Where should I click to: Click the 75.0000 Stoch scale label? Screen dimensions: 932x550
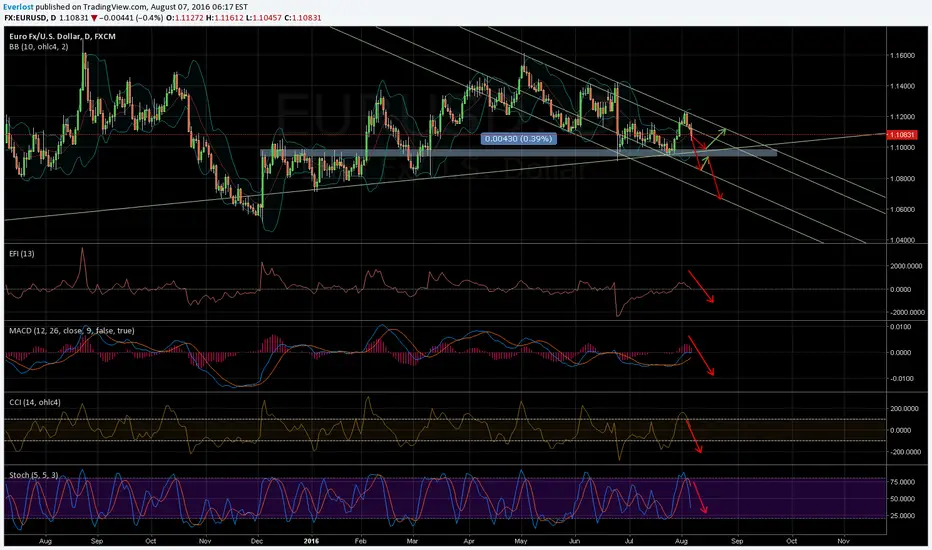[902, 482]
